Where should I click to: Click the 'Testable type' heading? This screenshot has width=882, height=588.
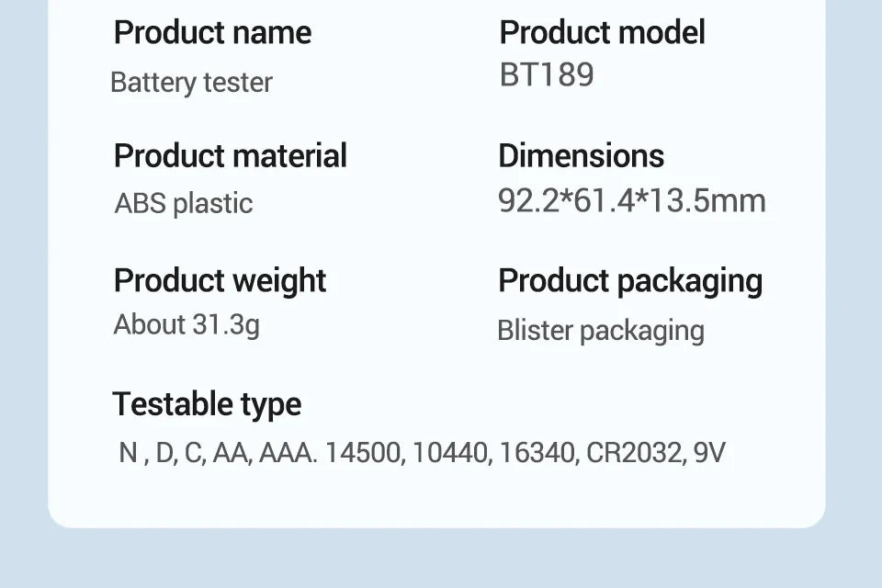(x=207, y=404)
